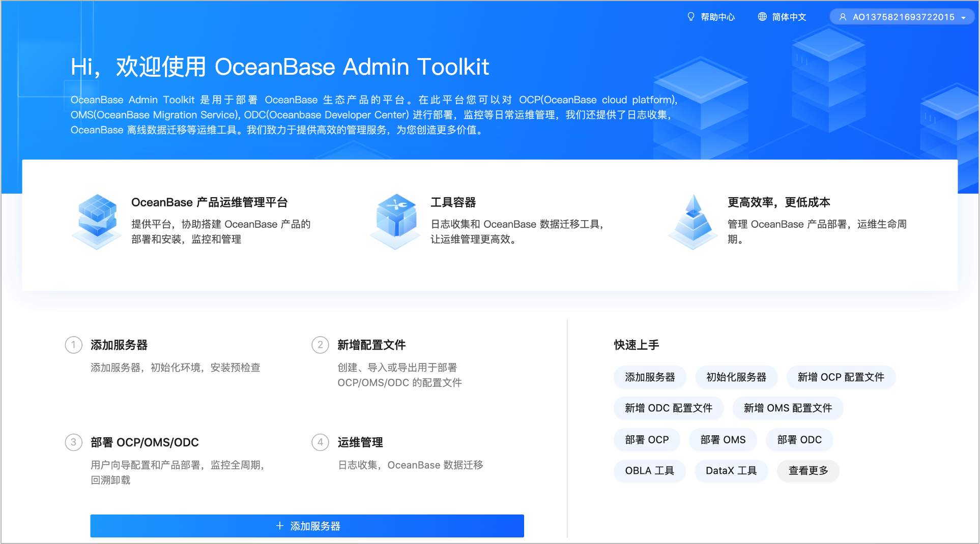Screen dimensions: 980x544
Task: Click the step title 添加服务器
Action: pyautogui.click(x=119, y=345)
